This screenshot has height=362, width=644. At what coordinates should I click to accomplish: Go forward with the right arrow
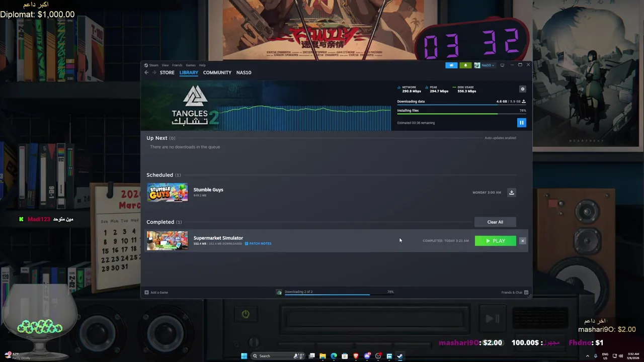click(154, 72)
